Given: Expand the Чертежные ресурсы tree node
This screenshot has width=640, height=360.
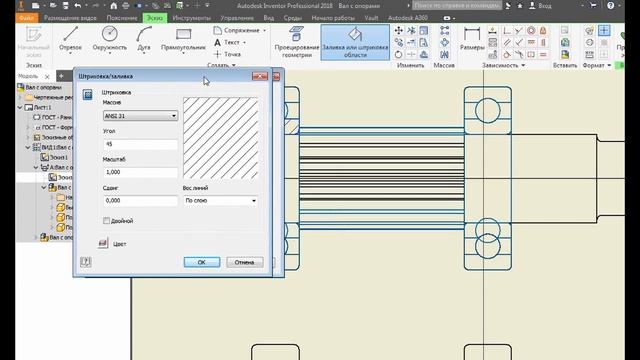Looking at the screenshot, I should (x=20, y=98).
